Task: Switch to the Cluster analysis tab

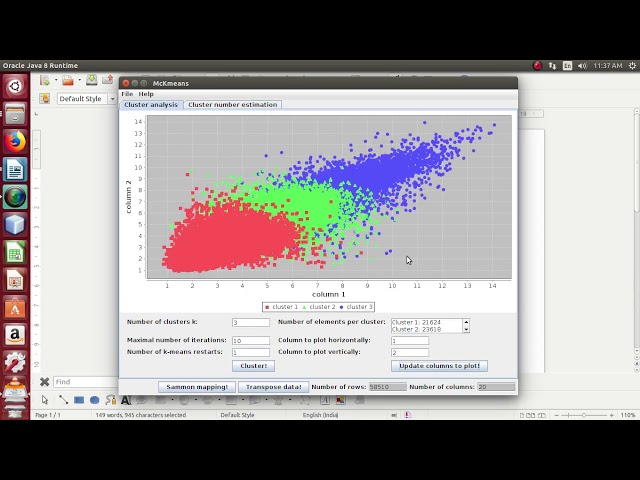Action: 151,104
